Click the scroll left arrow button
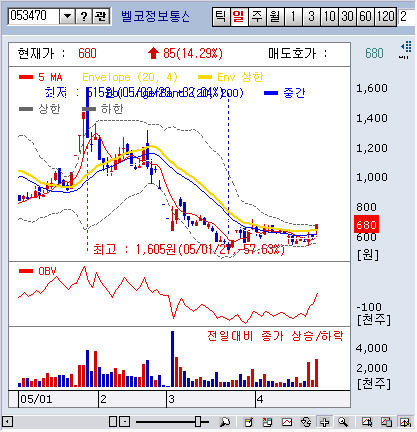This screenshot has height=432, width=417. coord(7,422)
